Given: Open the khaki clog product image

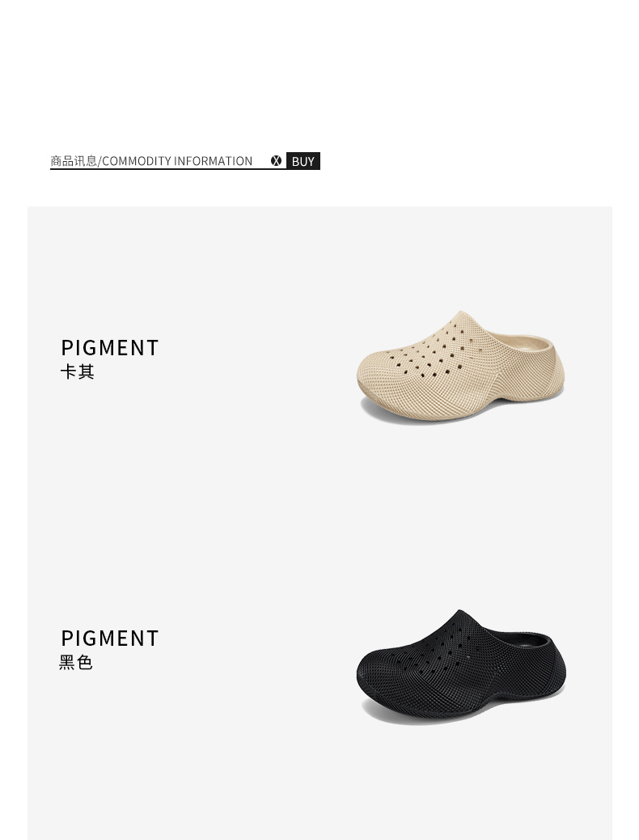Looking at the screenshot, I should click(x=460, y=366).
